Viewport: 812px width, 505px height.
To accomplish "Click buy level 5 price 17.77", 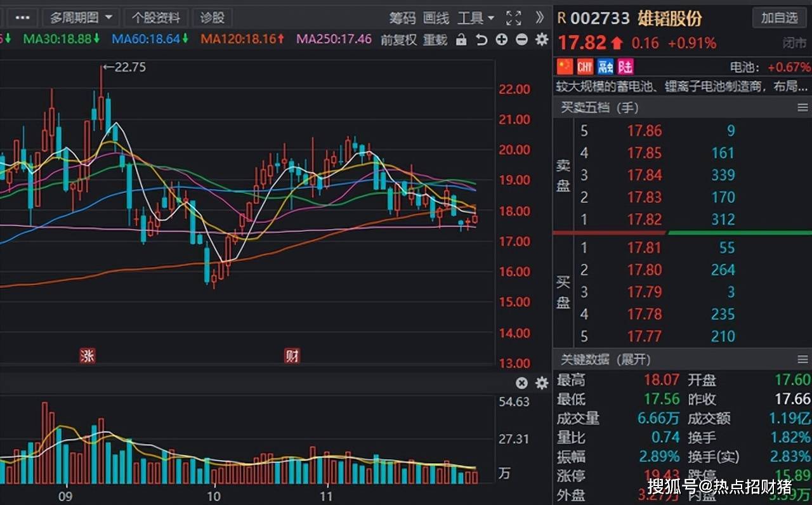I will (645, 336).
